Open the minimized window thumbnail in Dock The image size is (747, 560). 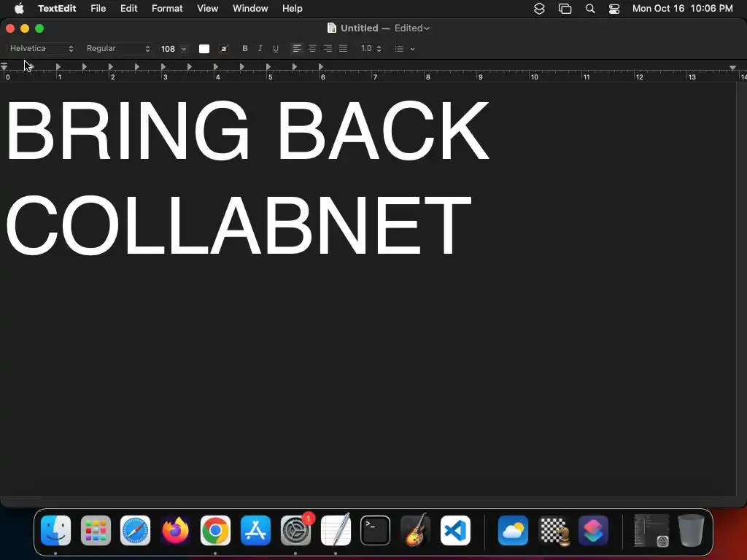click(651, 531)
